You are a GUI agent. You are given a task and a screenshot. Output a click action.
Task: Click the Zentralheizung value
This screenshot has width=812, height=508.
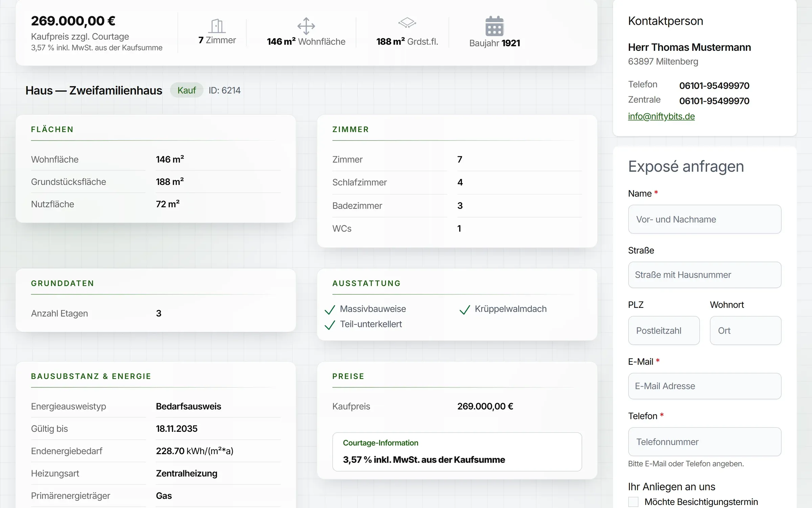tap(186, 473)
